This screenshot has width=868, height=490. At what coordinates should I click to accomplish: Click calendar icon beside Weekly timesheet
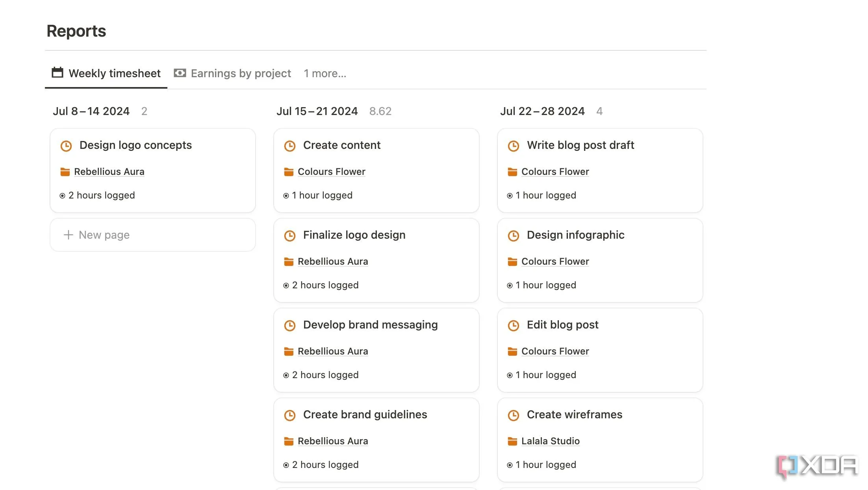(57, 73)
